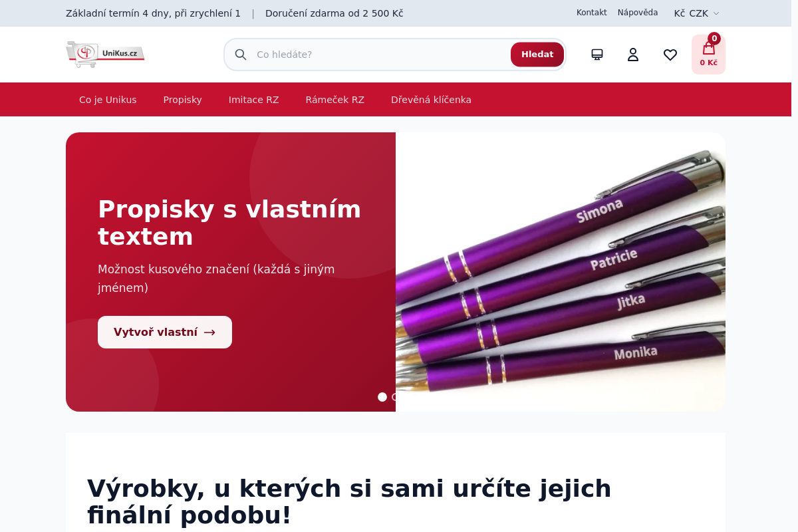
Task: Click the search magnifier icon
Action: tap(241, 55)
